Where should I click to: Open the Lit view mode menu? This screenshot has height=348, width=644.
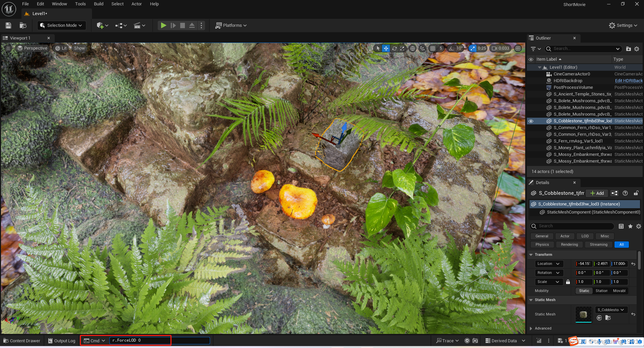click(61, 48)
